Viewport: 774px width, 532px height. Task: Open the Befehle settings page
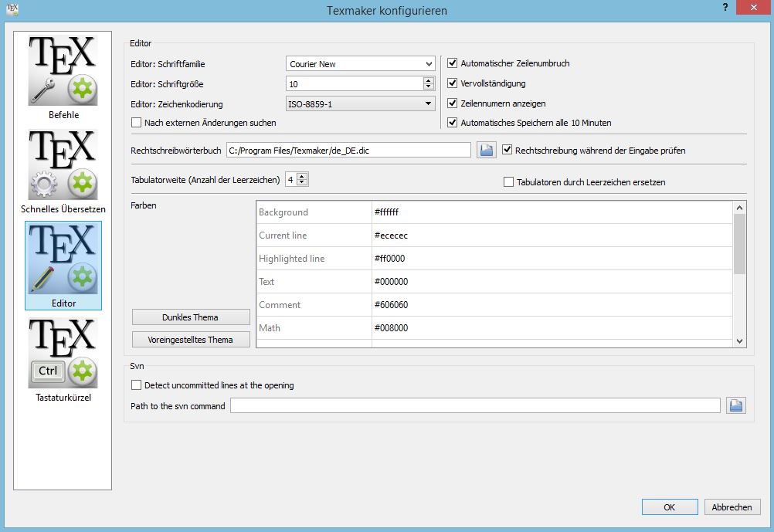[x=63, y=77]
